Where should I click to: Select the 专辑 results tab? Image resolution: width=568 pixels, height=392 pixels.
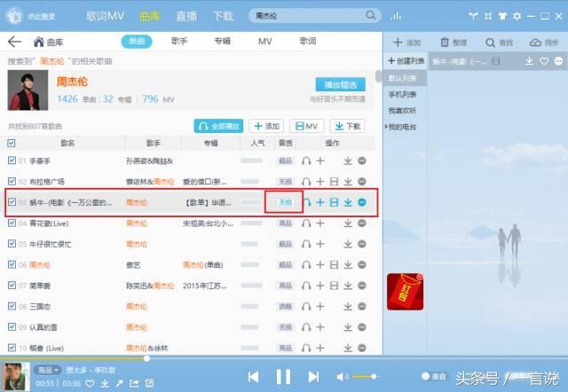point(222,42)
